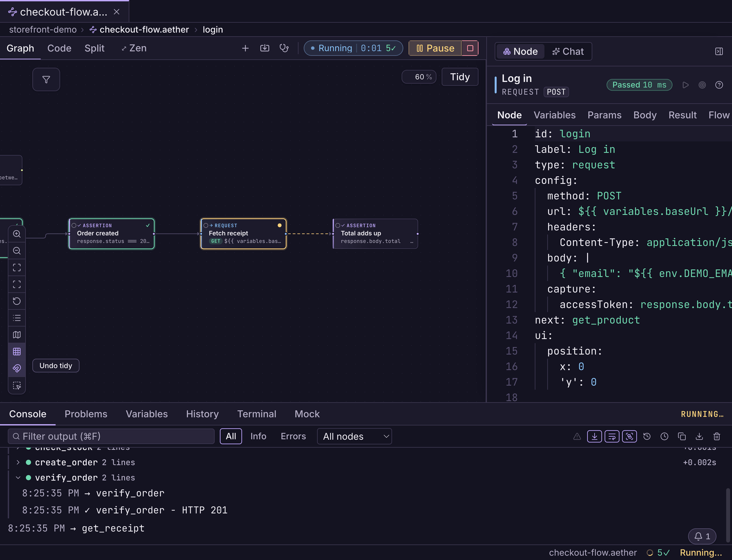Open the Params tab

[604, 115]
